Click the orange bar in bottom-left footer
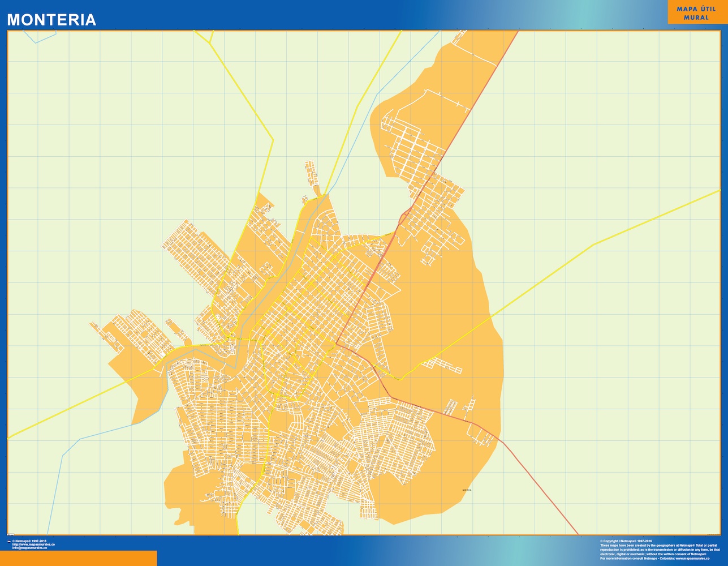The width and height of the screenshot is (728, 566). (x=79, y=558)
